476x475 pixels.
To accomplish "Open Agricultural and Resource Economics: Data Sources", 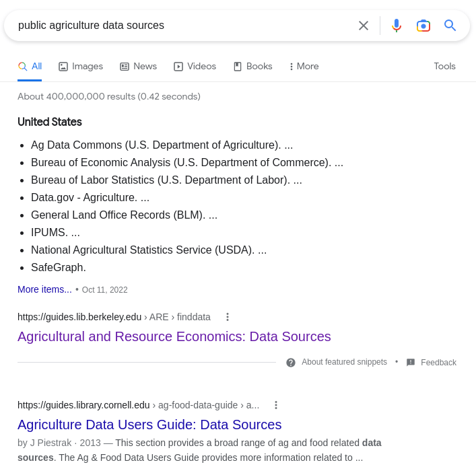I will (x=174, y=336).
